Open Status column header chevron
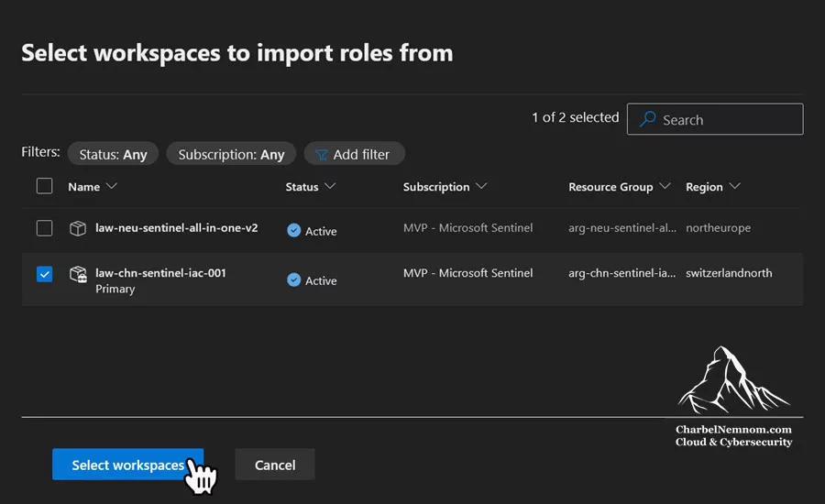 (x=330, y=186)
